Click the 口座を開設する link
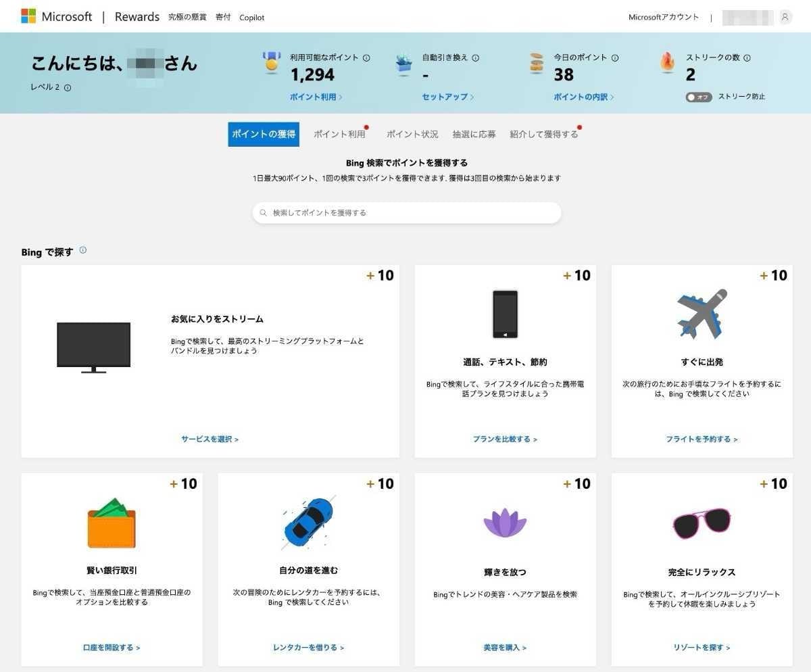Image resolution: width=811 pixels, height=672 pixels. pos(112,647)
